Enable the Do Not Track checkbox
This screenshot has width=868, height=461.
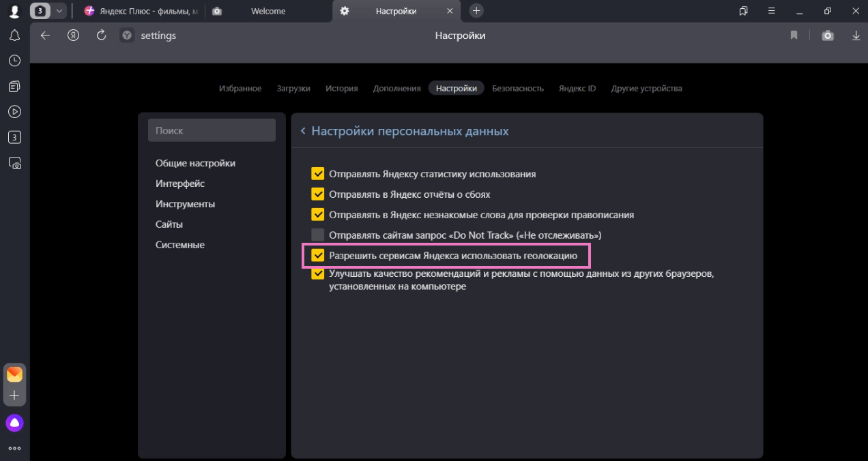click(x=318, y=235)
